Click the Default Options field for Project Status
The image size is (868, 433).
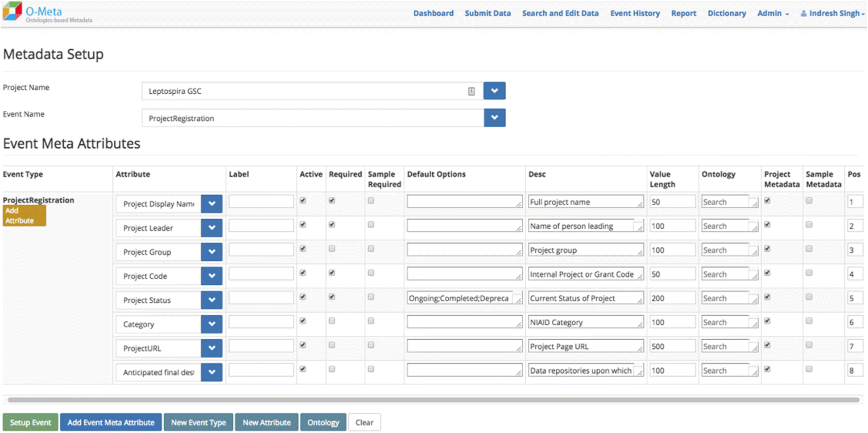[x=464, y=298]
